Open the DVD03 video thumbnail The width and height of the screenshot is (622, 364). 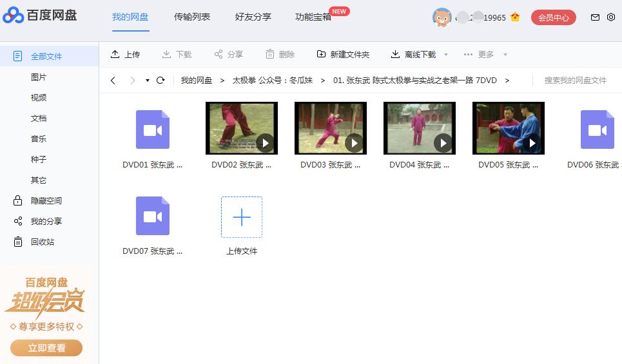(331, 128)
